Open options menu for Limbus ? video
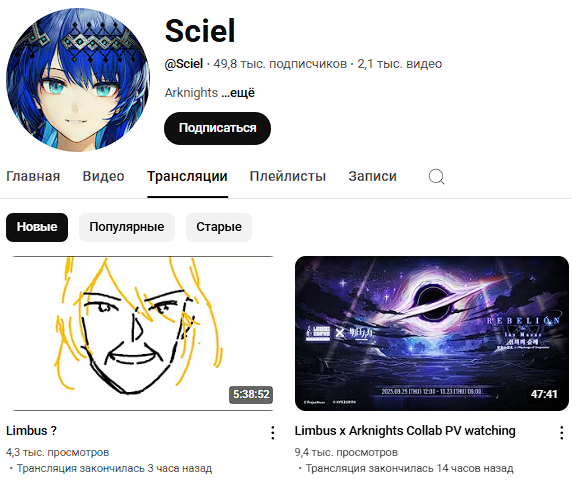 [x=273, y=433]
